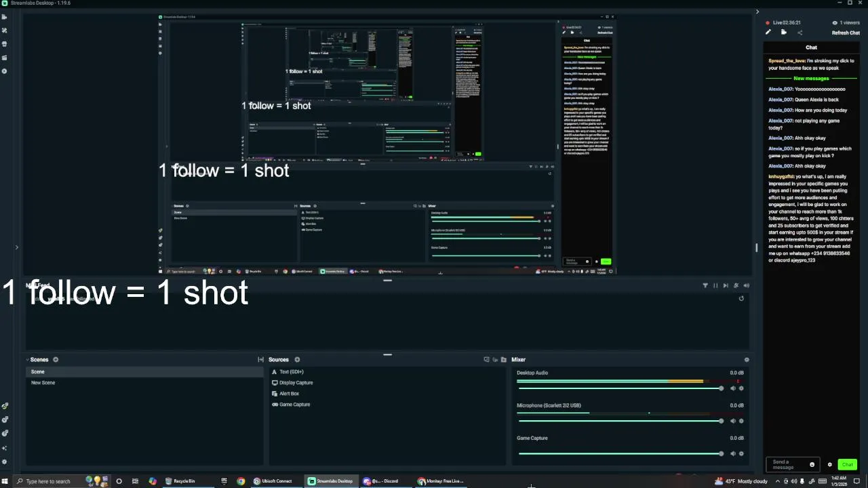This screenshot has width=868, height=488.
Task: Open the fourth icon in the left sidebar
Action: click(x=5, y=58)
